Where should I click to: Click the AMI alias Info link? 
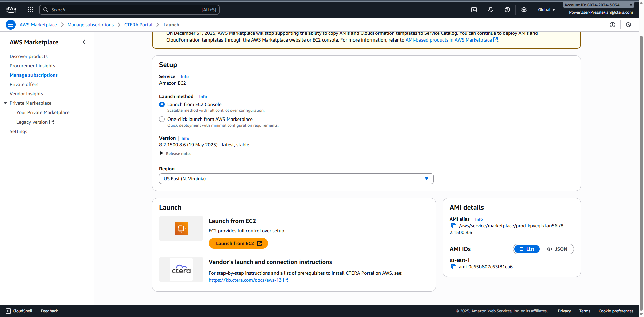click(x=479, y=219)
